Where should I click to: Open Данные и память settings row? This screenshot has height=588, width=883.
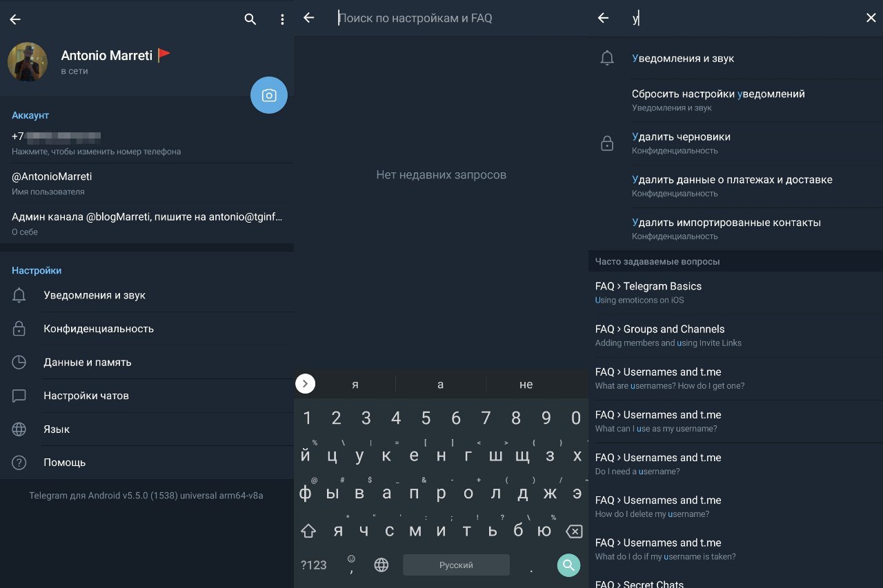pos(147,362)
